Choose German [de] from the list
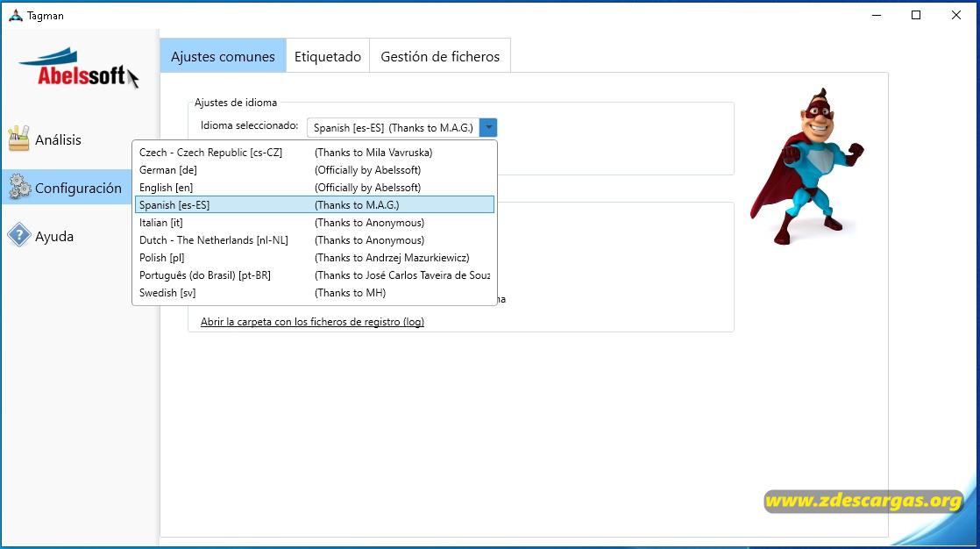 [315, 170]
